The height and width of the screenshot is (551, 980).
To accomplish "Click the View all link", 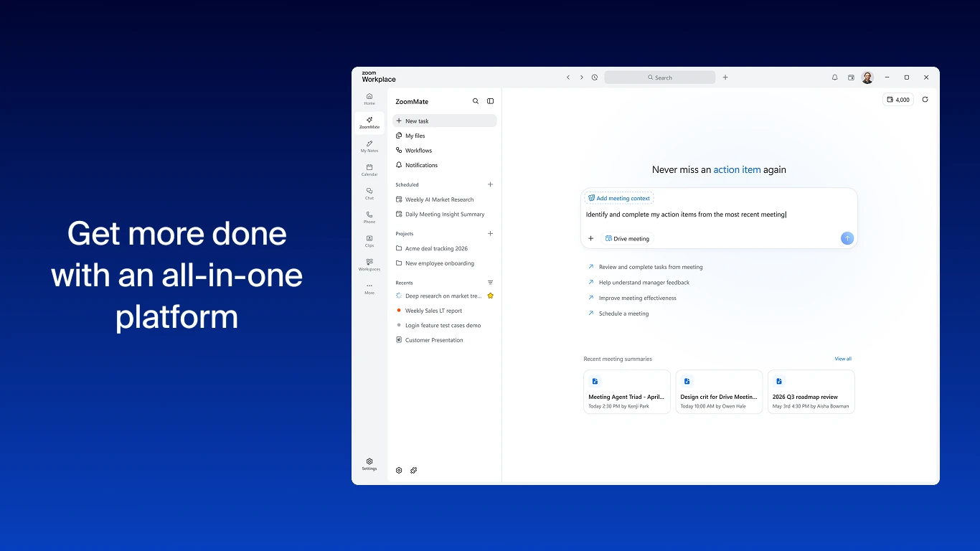I will (843, 359).
